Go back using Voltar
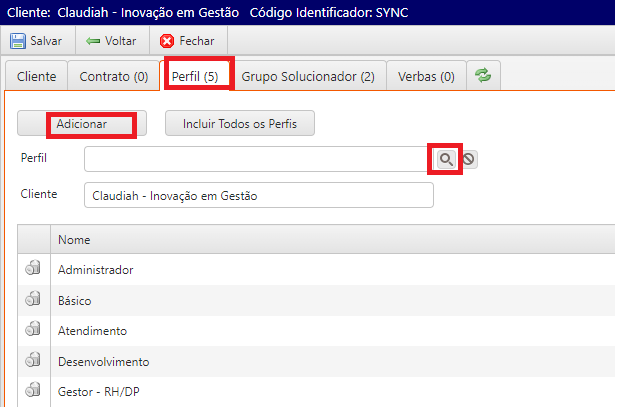The width and height of the screenshot is (617, 407). coord(111,41)
